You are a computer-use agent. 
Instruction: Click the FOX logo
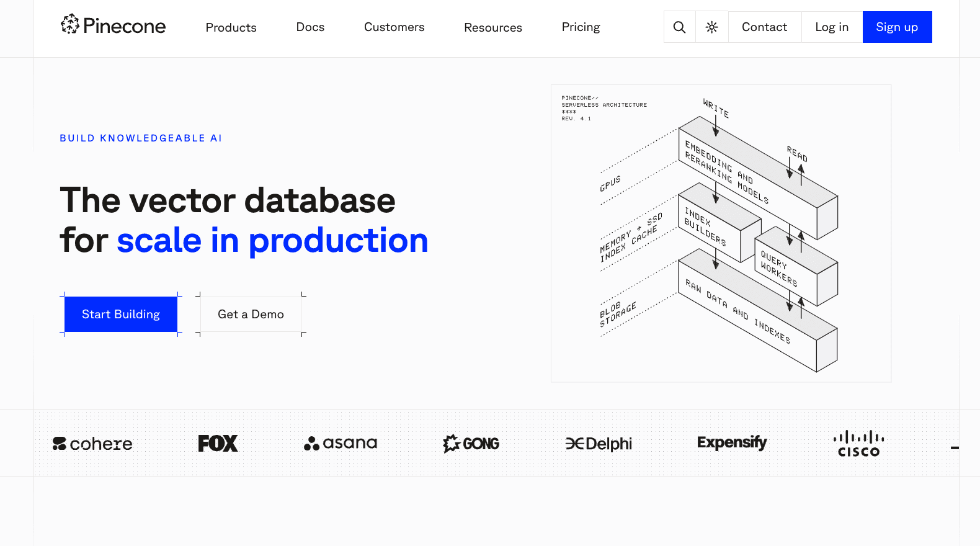coord(218,443)
